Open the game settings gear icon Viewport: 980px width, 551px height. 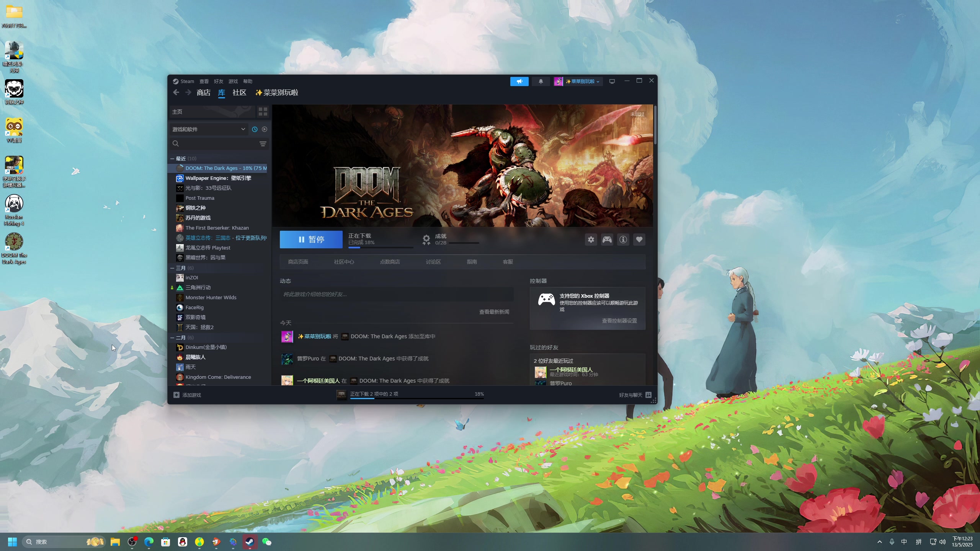(591, 240)
